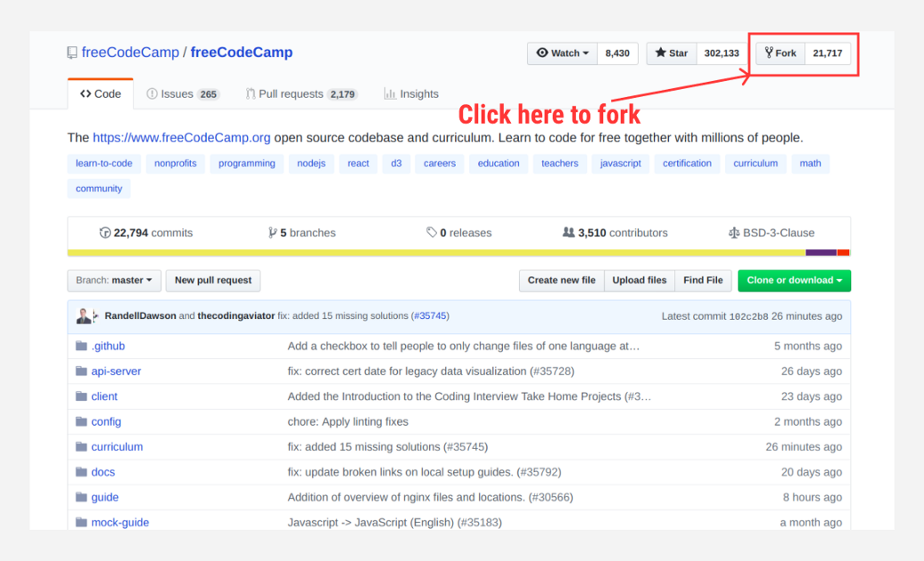
Task: Click the people icon next to contributors
Action: pos(568,232)
